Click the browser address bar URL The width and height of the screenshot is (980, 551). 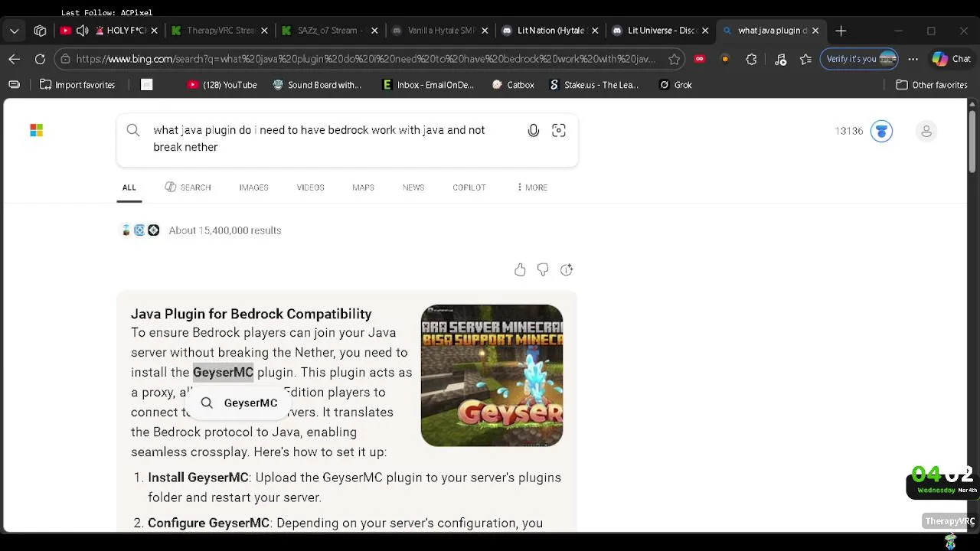[366, 59]
